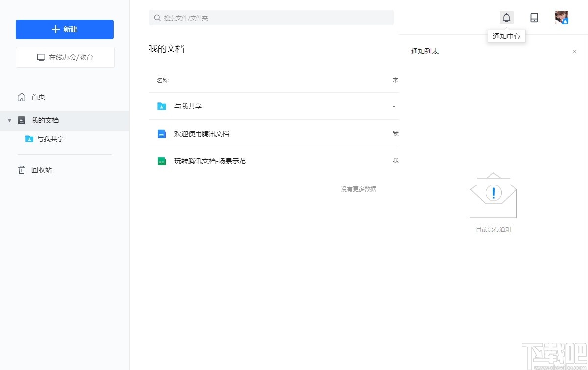
Task: Open the 与我共享 shared folder icon
Action: tap(161, 106)
